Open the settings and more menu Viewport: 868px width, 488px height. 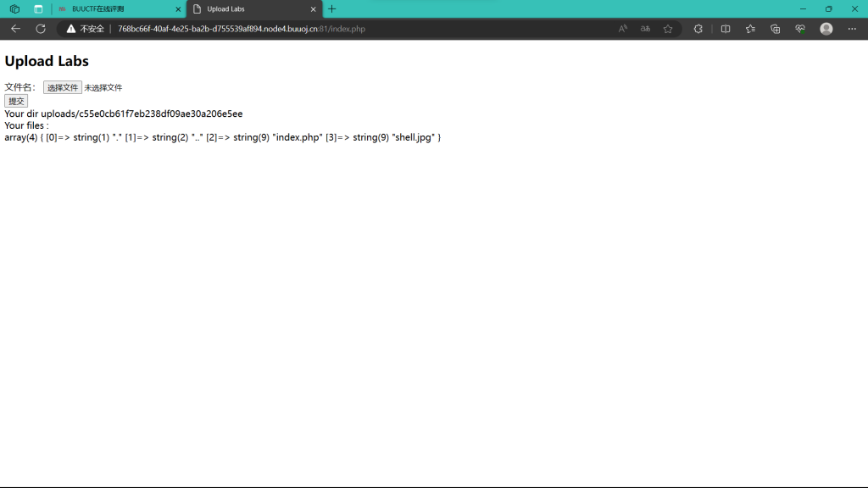coord(852,29)
